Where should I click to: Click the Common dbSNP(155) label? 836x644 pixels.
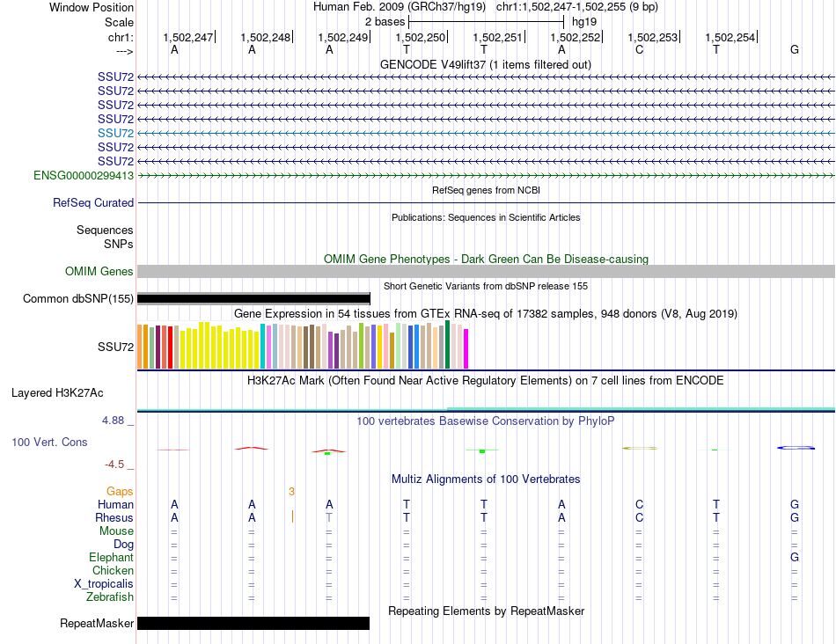[x=78, y=298]
